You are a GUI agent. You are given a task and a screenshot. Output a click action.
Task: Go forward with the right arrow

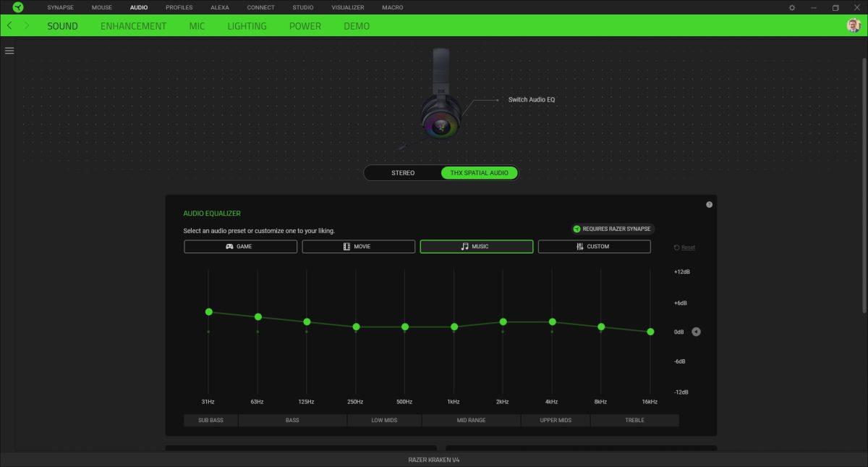27,25
